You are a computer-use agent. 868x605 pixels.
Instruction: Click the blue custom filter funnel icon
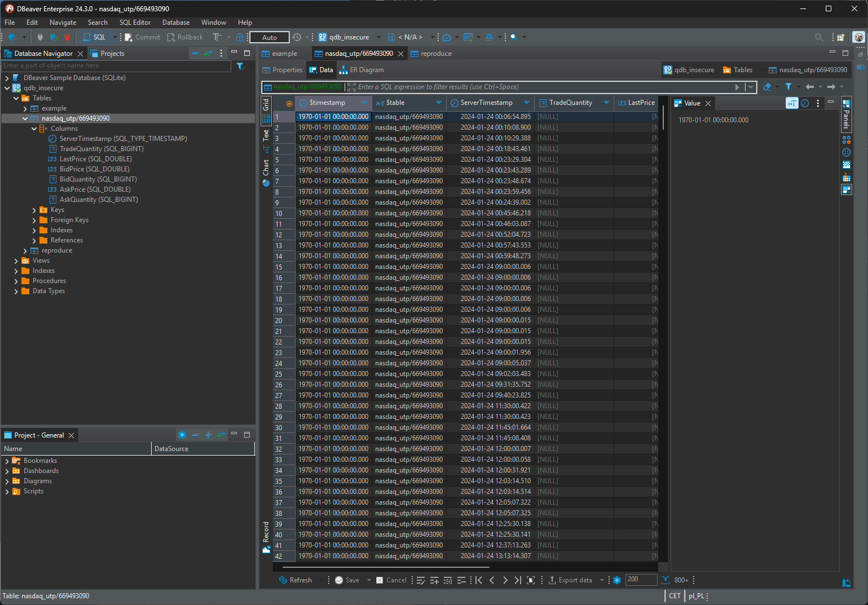pos(788,87)
